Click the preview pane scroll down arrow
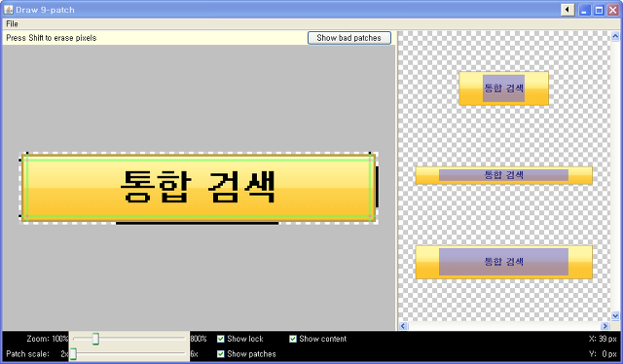 point(615,316)
